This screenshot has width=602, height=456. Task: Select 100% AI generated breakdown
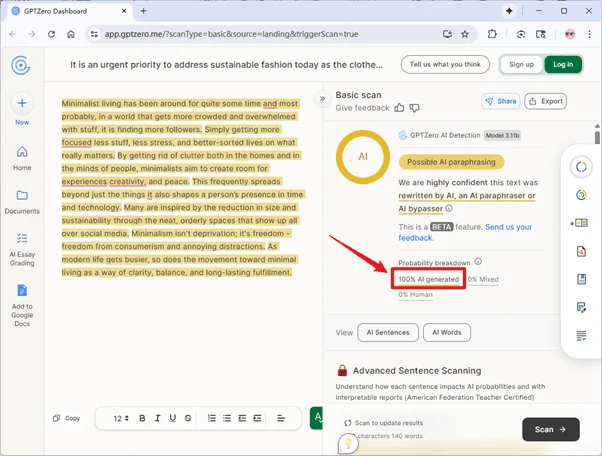point(428,279)
